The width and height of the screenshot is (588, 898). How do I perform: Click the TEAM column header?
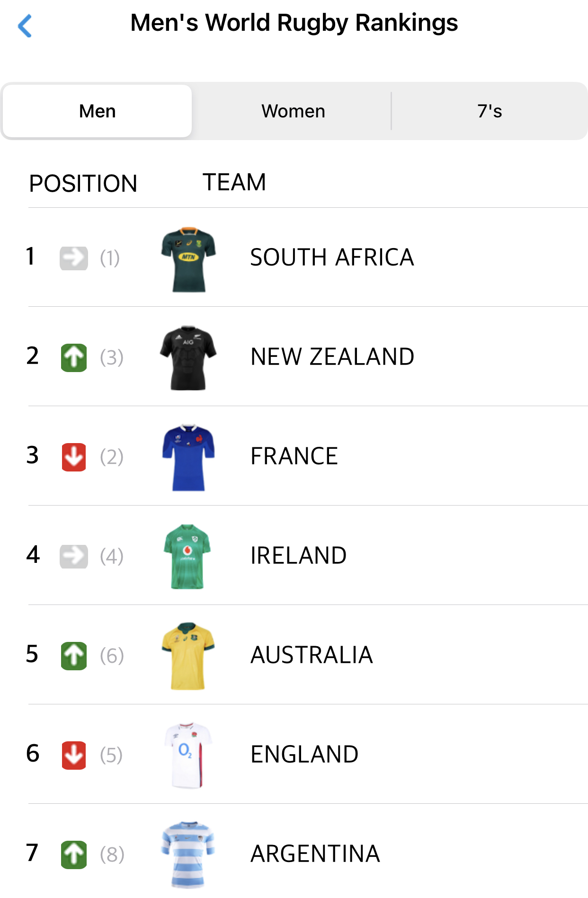coord(234,182)
